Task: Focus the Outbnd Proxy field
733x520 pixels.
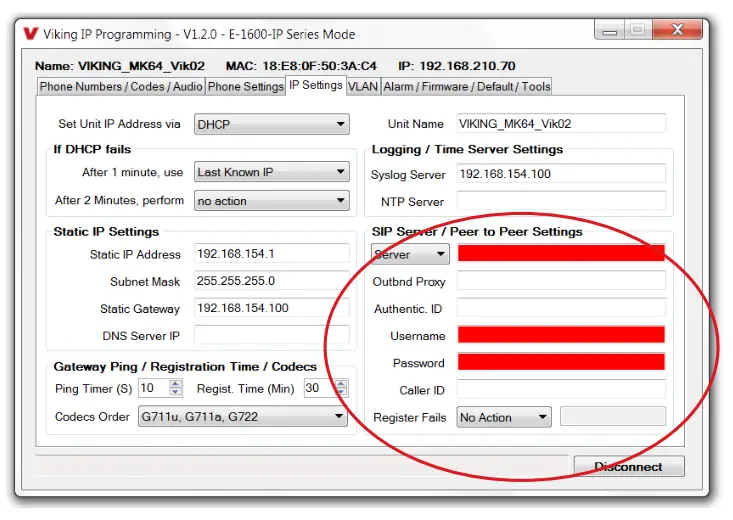Action: pos(561,281)
